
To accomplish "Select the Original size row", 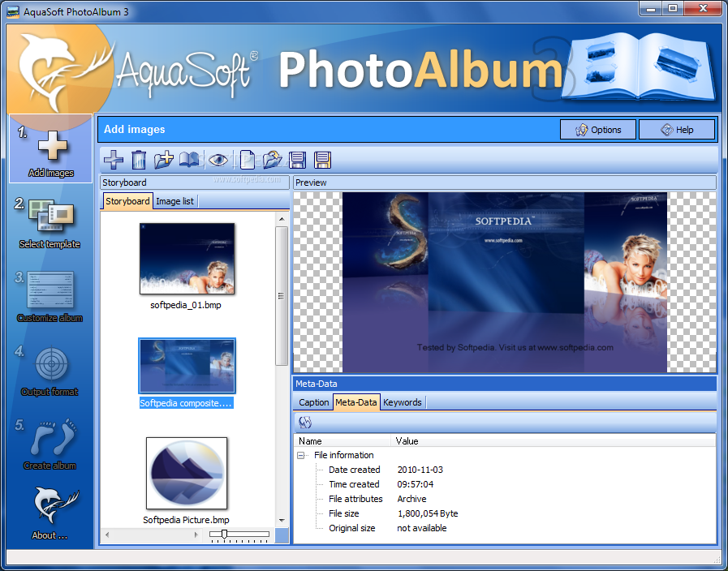I will click(505, 528).
